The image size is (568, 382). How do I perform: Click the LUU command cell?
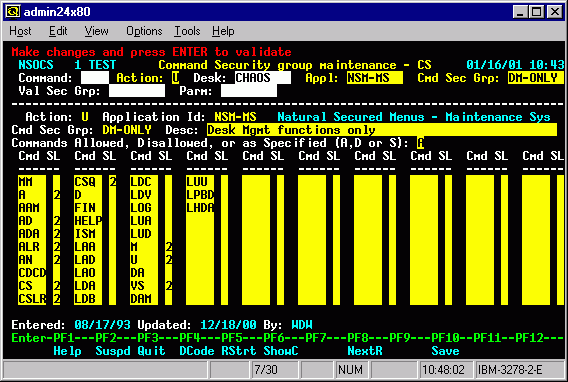coord(200,182)
